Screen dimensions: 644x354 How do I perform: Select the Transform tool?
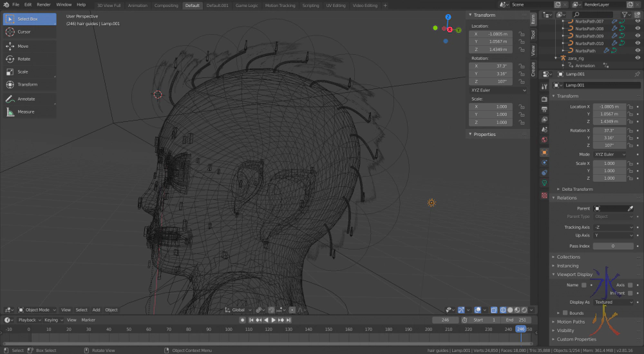coord(30,84)
